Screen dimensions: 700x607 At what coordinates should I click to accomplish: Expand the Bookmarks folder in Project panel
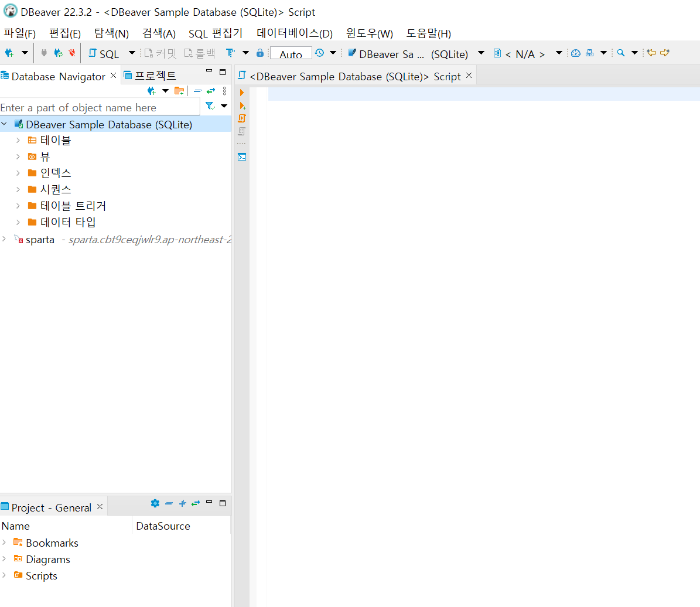point(5,542)
